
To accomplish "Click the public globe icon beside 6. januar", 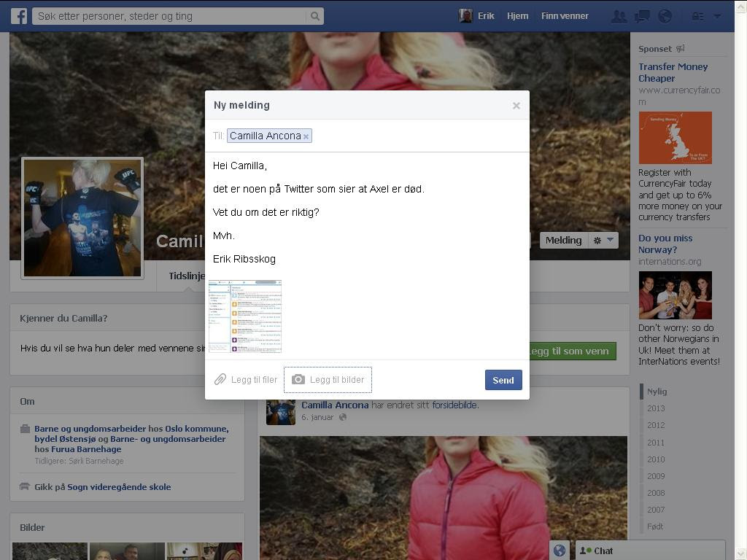I will 343,417.
